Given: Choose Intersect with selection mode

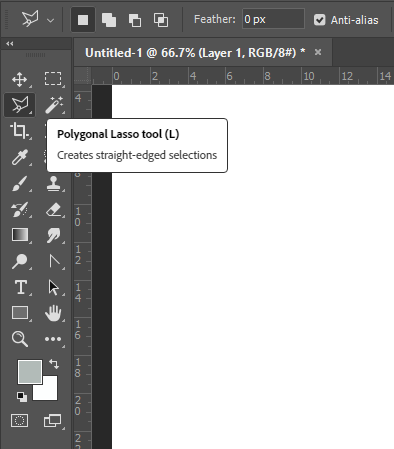Looking at the screenshot, I should tap(161, 20).
